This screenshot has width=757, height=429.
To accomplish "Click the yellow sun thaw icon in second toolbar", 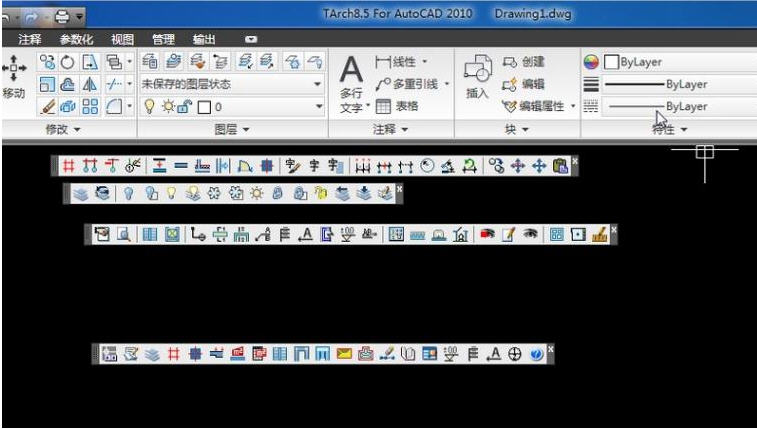I will [x=256, y=194].
